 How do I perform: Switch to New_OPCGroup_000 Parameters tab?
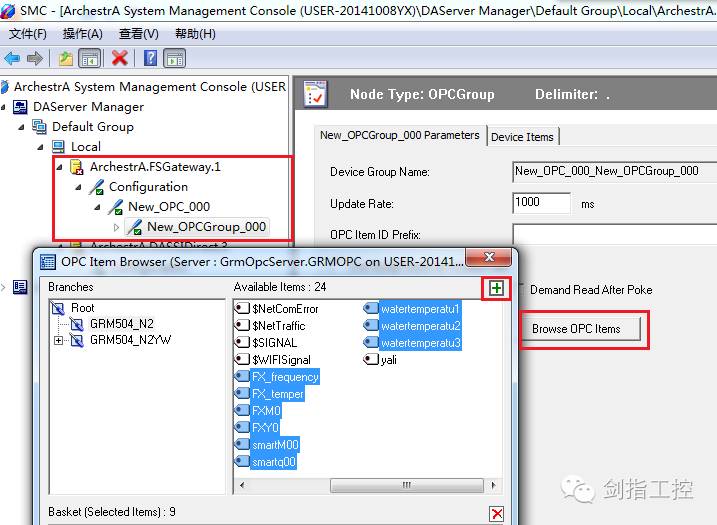(400, 135)
